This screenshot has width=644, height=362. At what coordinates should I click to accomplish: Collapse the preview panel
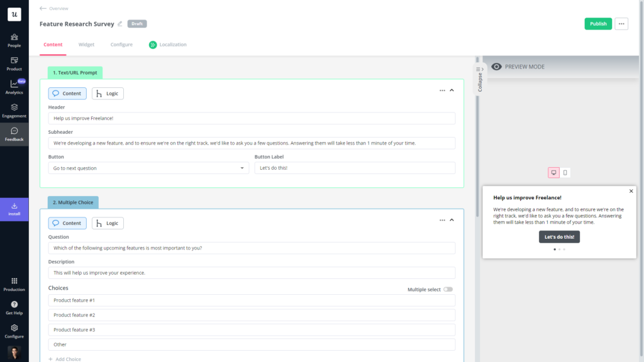pos(479,79)
